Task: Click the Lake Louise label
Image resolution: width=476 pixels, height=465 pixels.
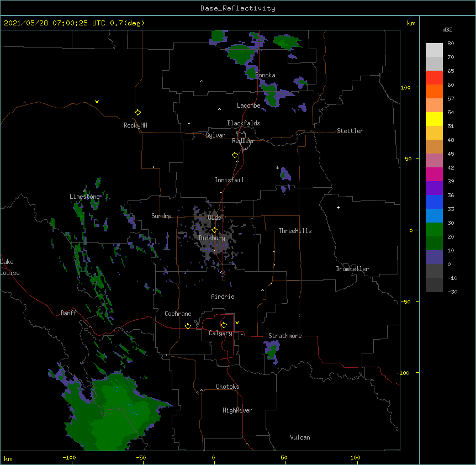Action: (10, 267)
